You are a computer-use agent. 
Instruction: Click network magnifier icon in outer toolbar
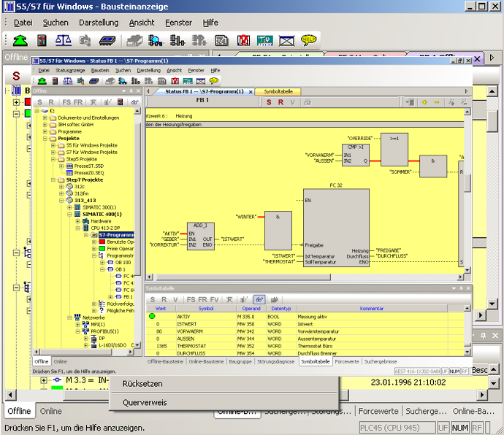(x=156, y=40)
